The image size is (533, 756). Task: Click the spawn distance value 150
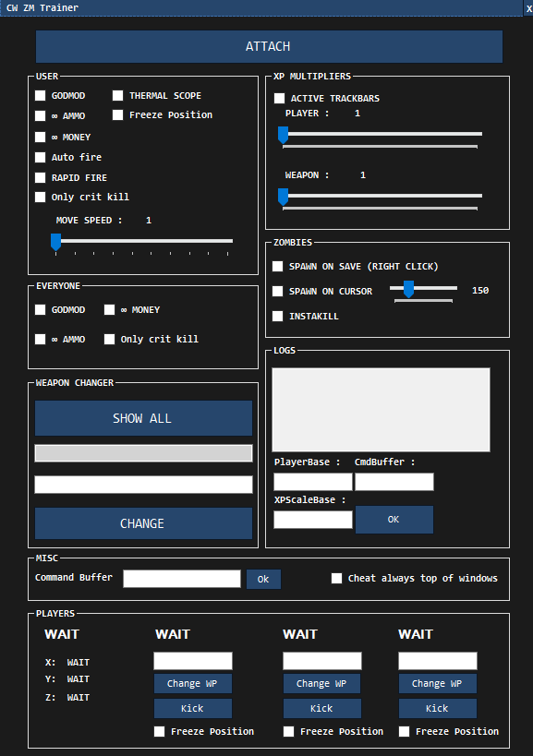tap(480, 290)
